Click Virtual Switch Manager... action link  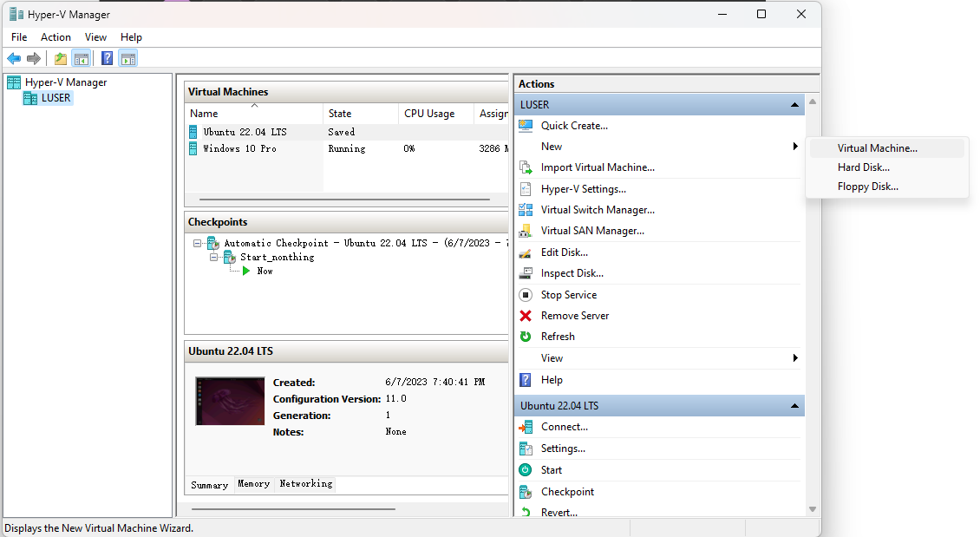click(598, 210)
